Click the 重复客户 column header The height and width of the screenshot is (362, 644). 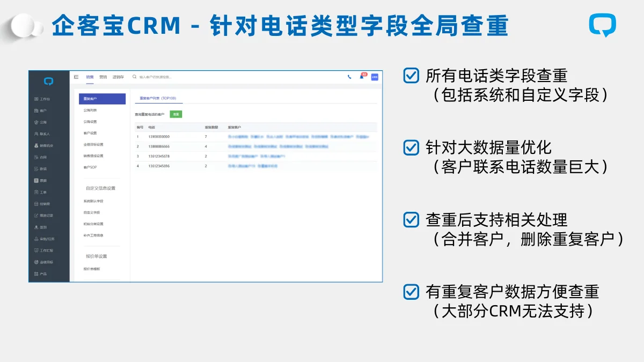pyautogui.click(x=234, y=127)
